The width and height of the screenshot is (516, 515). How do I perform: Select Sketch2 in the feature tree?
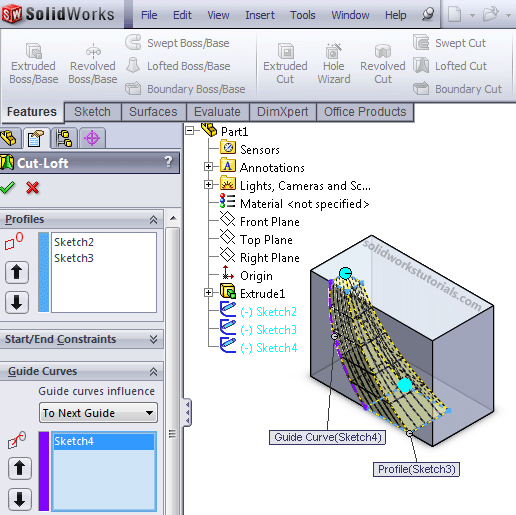click(x=258, y=312)
